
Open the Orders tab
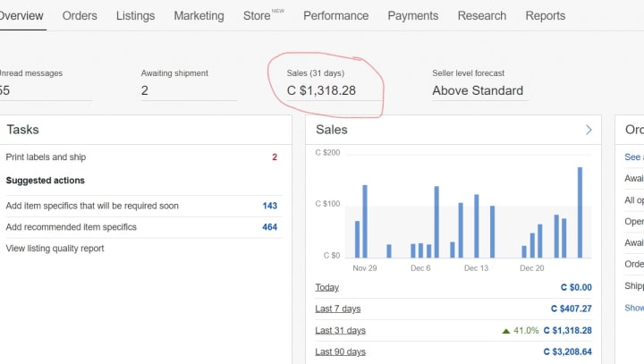80,15
